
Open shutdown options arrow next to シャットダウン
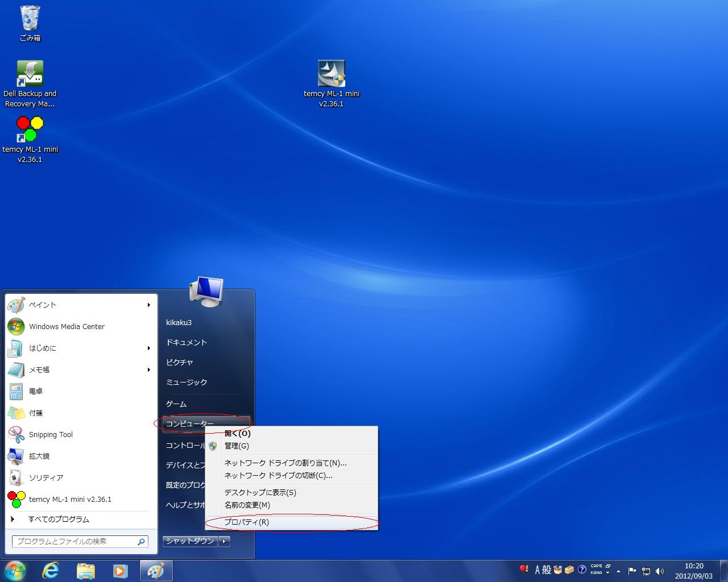coord(224,541)
